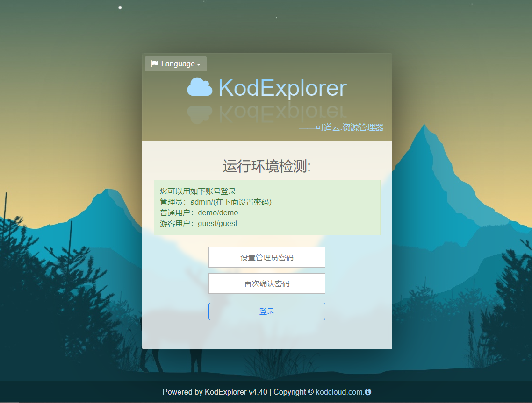This screenshot has width=532, height=403.
Task: Focus the 设置管理员密码 password field
Action: (x=266, y=257)
